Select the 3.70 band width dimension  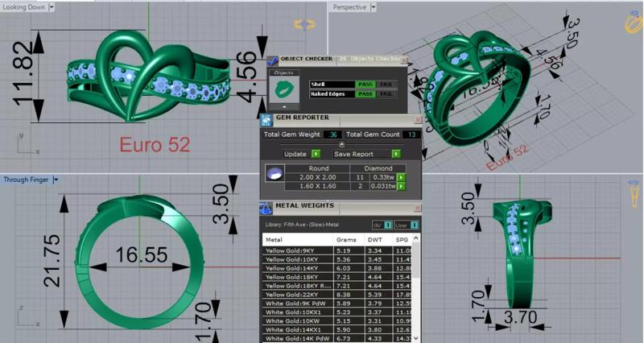[520, 317]
